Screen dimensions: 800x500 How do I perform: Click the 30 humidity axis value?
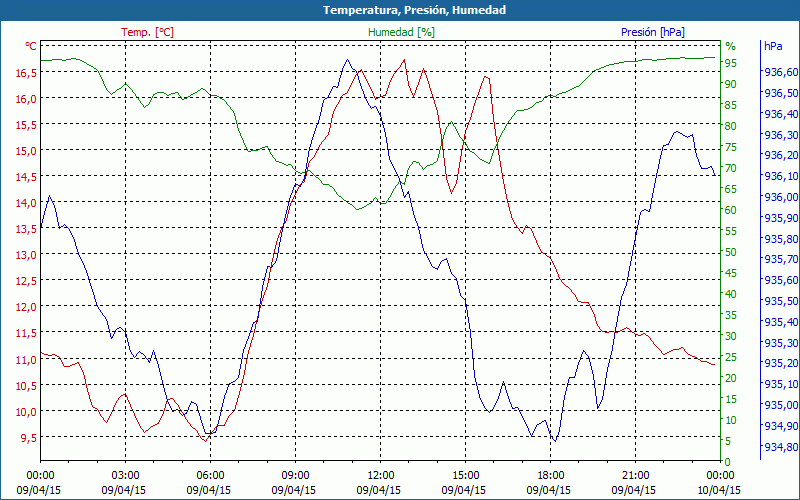click(731, 336)
